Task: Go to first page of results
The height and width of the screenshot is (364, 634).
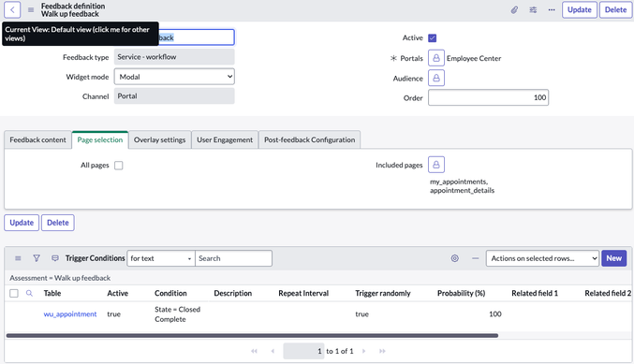Action: 254,351
